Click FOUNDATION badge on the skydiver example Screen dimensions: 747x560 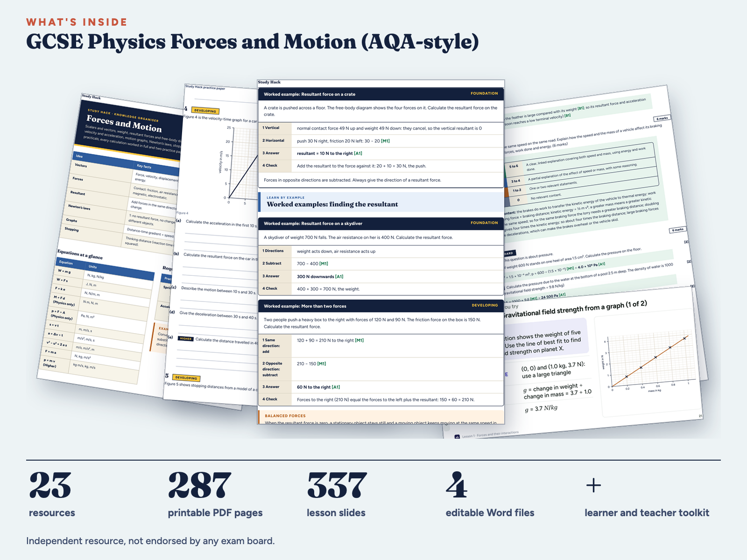tap(484, 223)
